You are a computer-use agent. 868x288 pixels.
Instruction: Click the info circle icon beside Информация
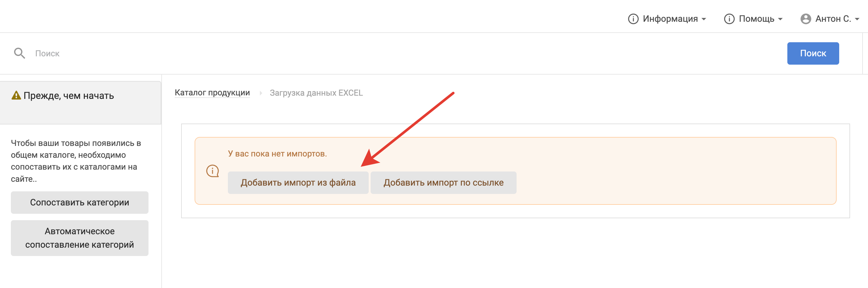pos(633,19)
